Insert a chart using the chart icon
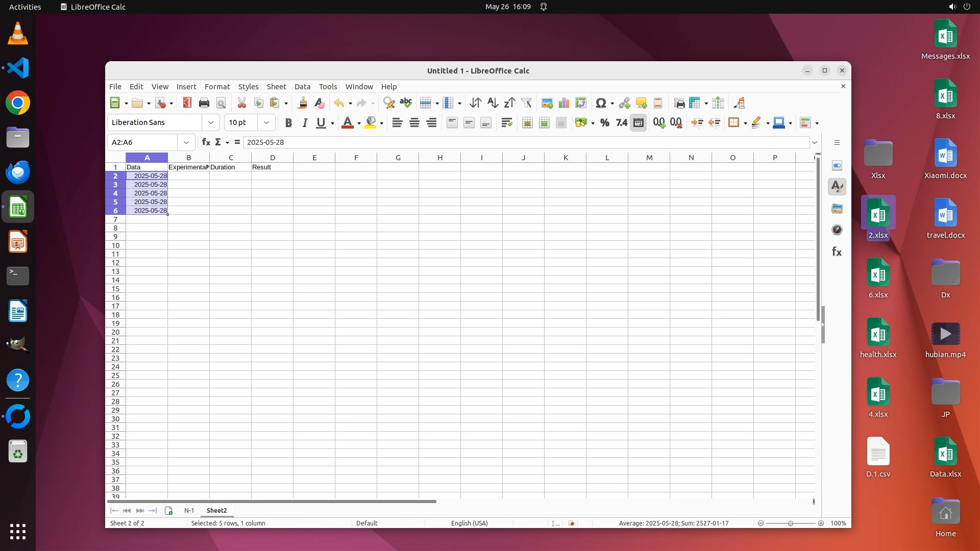 (564, 103)
